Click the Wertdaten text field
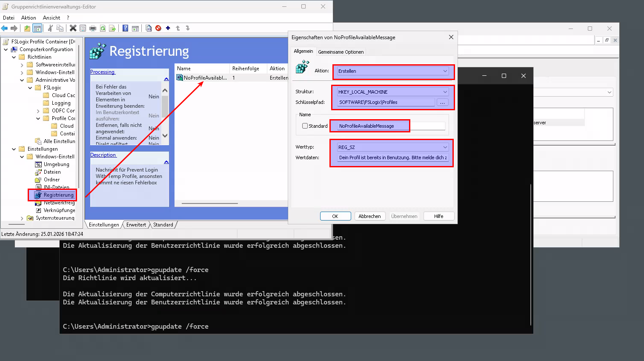Screen dimensions: 644x361 (392, 158)
